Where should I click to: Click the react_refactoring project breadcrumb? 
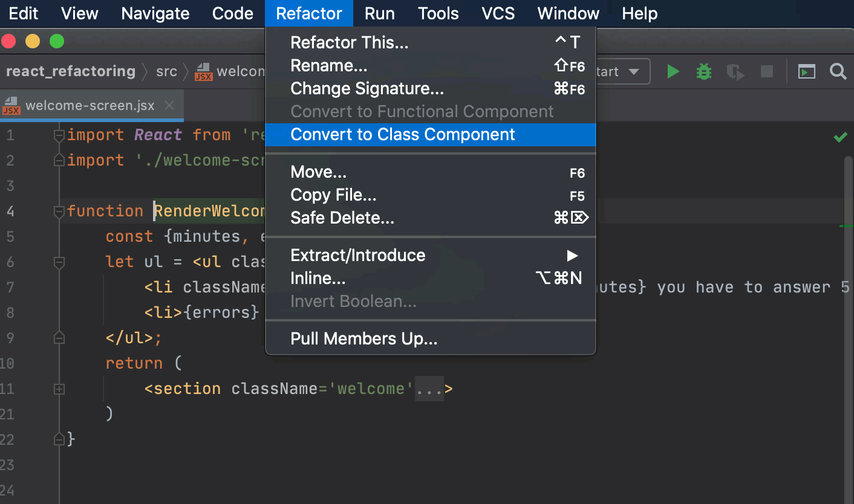click(70, 71)
